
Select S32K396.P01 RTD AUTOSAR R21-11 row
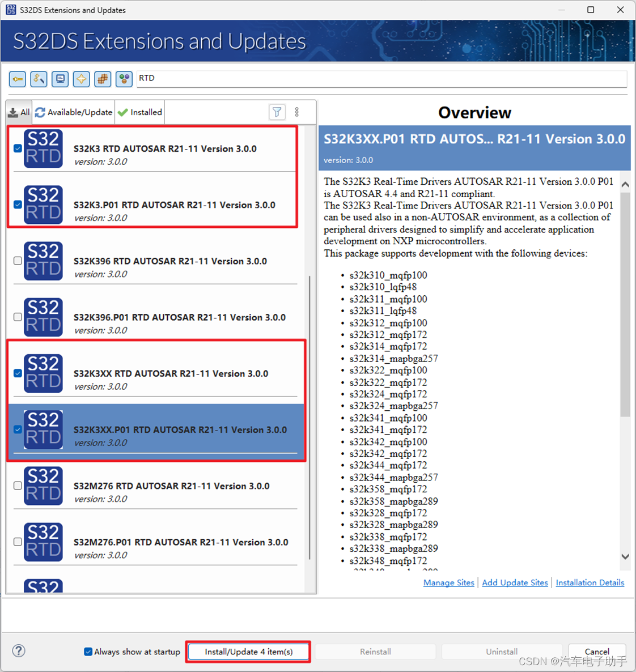(155, 317)
